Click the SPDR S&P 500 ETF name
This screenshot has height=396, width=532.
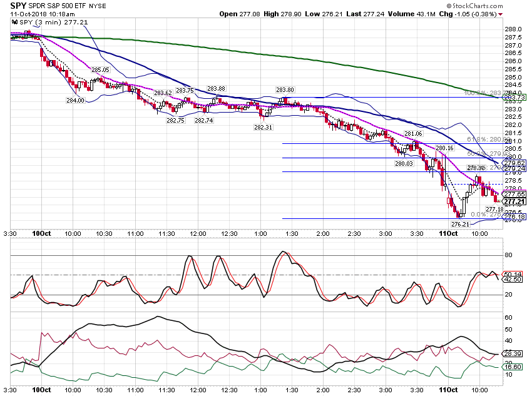pos(58,6)
